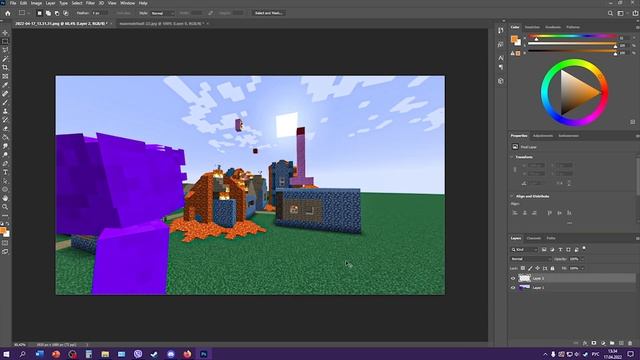Choose Intersect with selection mode icon

pos(66,13)
